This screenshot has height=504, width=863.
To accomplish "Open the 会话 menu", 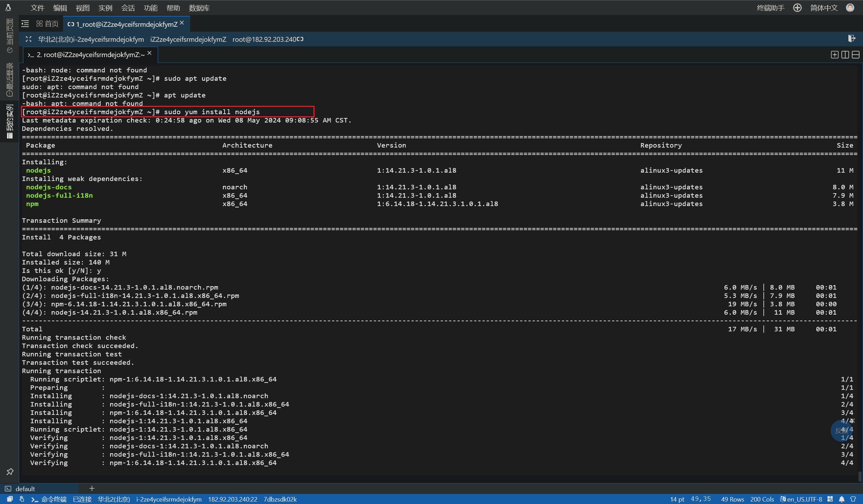I will pyautogui.click(x=128, y=8).
